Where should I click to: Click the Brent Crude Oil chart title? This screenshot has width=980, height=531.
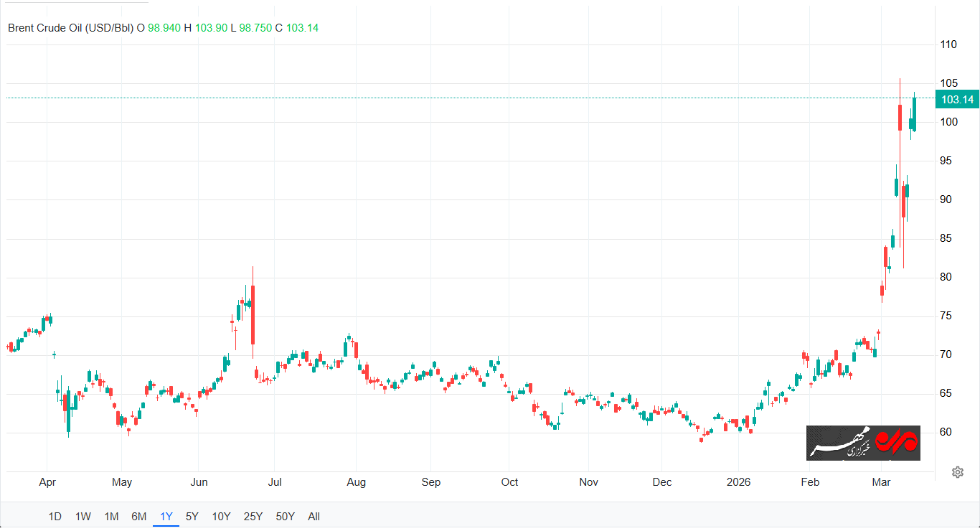point(70,28)
